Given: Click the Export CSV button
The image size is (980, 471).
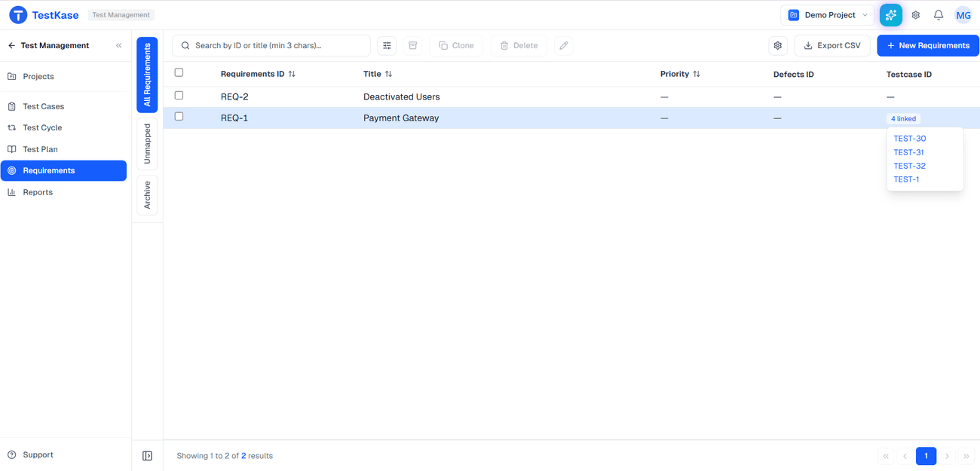Looking at the screenshot, I should (833, 46).
